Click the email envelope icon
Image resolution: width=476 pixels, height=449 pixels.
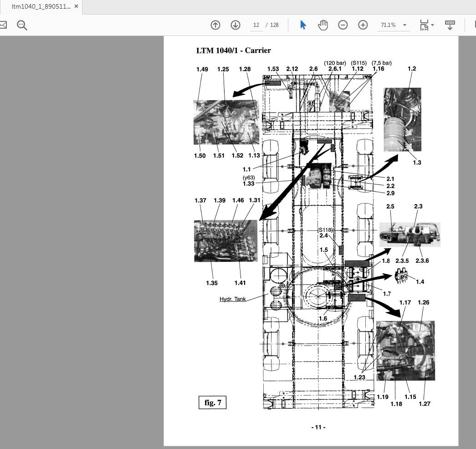[3, 25]
